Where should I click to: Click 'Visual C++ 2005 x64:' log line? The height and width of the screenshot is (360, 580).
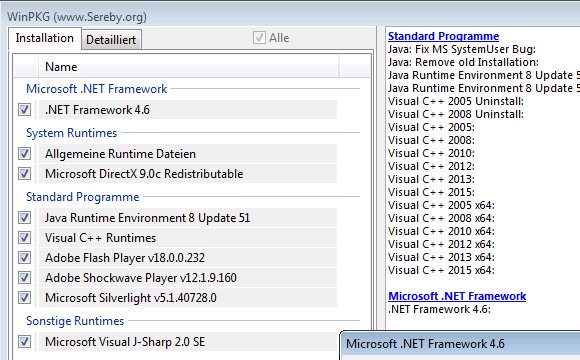click(x=441, y=205)
